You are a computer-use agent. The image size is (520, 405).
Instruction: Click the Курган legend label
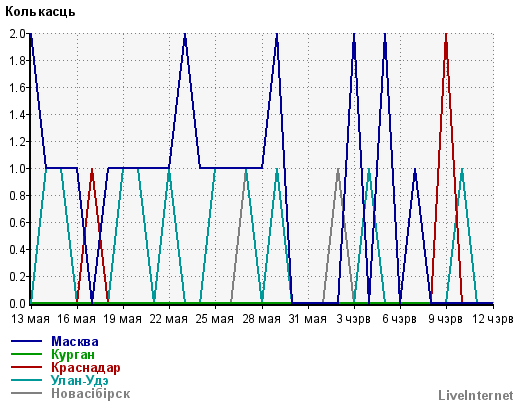(x=73, y=354)
